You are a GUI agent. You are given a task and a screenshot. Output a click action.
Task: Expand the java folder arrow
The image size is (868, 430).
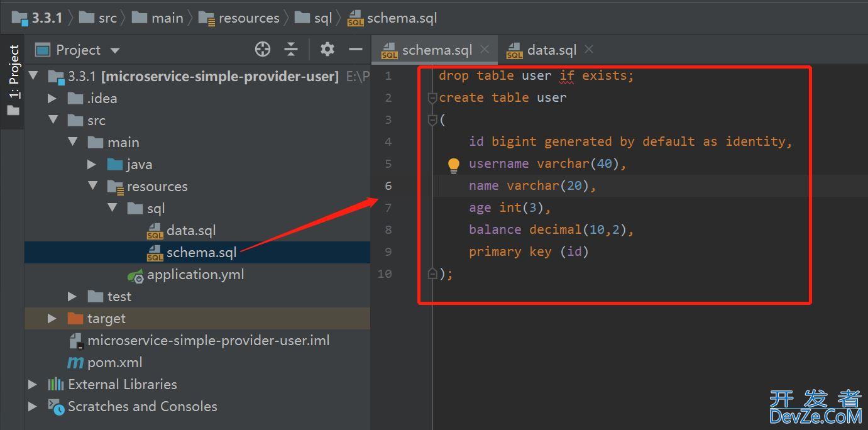[92, 165]
